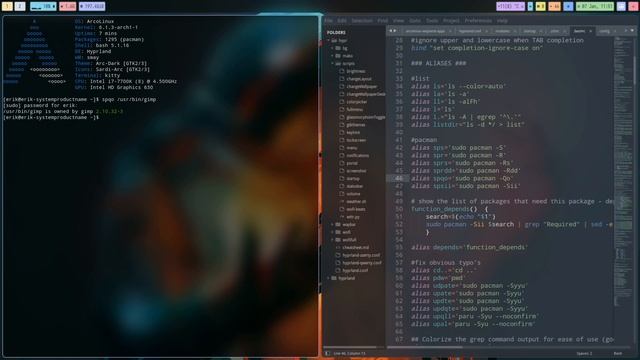Click the clock module showing Jan date
This screenshot has width=640, height=360.
click(595, 6)
